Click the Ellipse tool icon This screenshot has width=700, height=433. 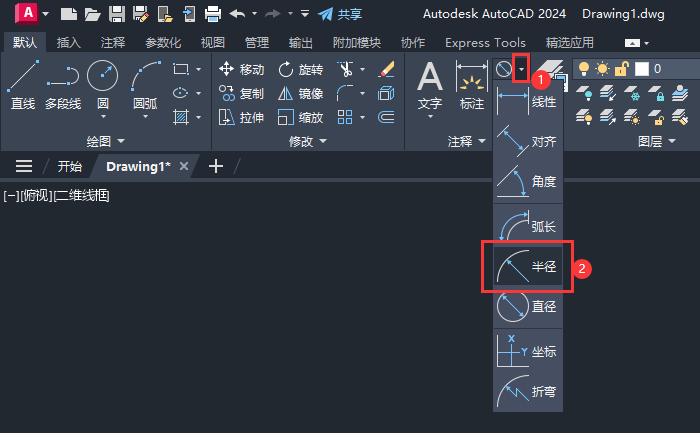180,93
